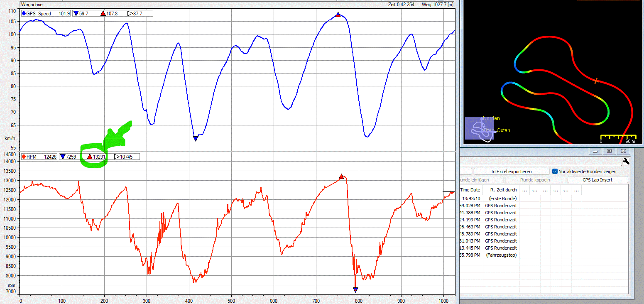Click the RPM maximum red triangle in legend

(x=90, y=157)
